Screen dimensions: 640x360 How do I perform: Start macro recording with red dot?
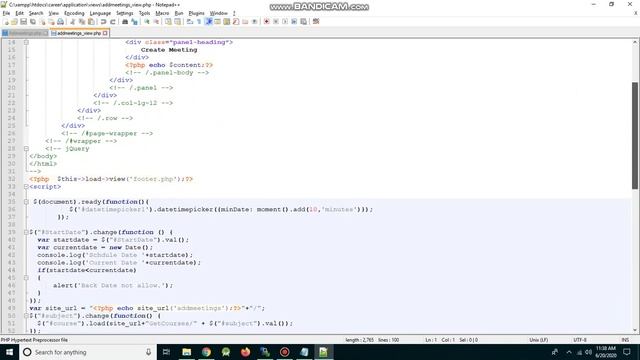pyautogui.click(x=267, y=21)
